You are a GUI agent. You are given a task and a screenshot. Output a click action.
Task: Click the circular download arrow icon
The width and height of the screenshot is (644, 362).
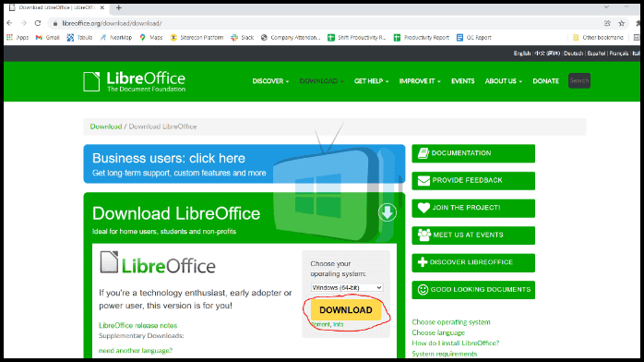pyautogui.click(x=387, y=212)
